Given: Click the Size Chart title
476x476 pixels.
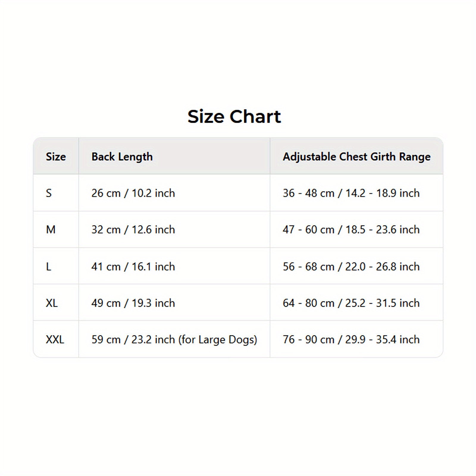Looking at the screenshot, I should 234,116.
